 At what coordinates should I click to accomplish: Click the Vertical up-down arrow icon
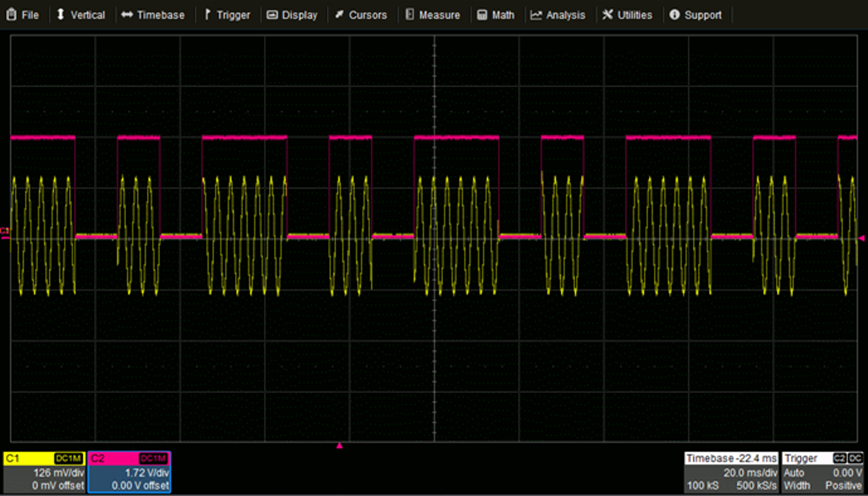[61, 15]
